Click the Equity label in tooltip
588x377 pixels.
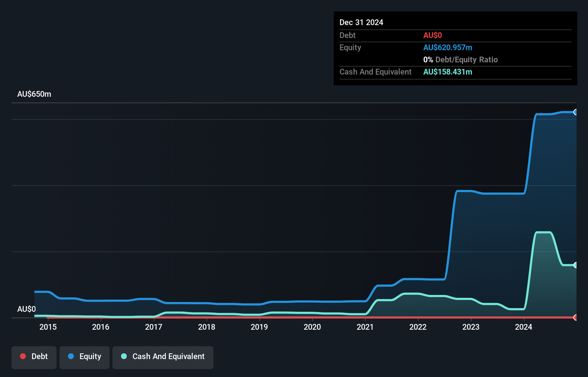click(x=350, y=48)
